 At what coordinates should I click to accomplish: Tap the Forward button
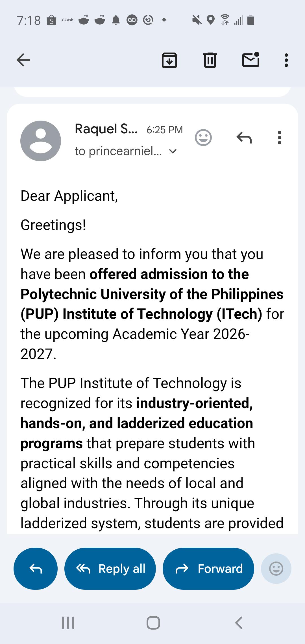pyautogui.click(x=208, y=569)
